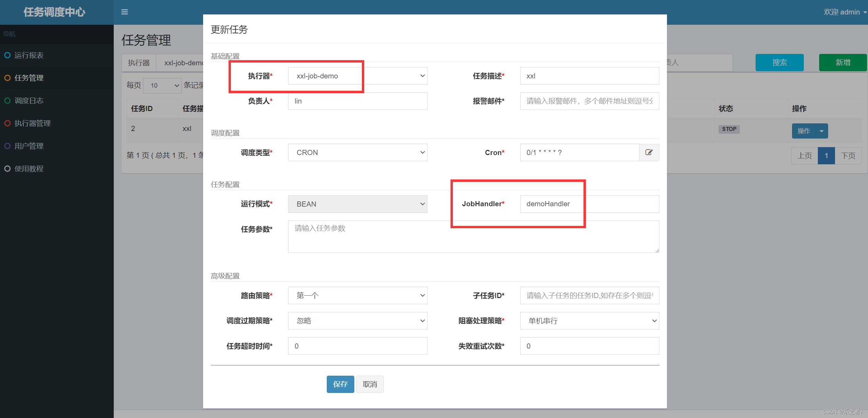This screenshot has height=418, width=868.
Task: Click the 操作 button in task row
Action: (x=804, y=131)
